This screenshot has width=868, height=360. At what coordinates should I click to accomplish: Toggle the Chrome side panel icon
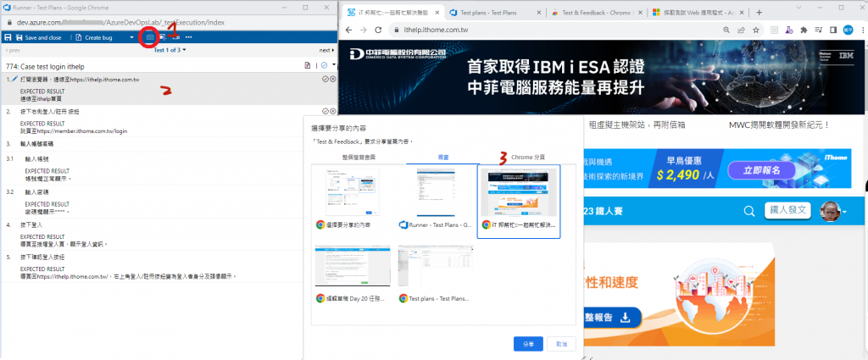point(833,30)
